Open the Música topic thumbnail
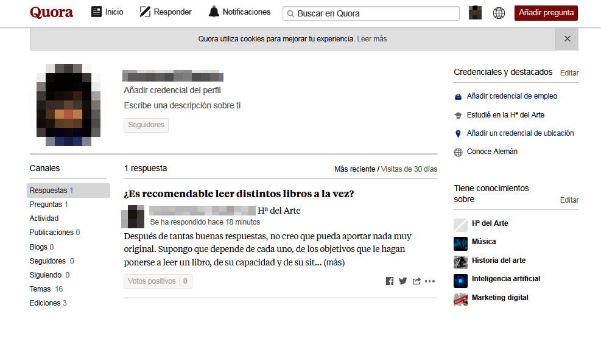This screenshot has width=601, height=364. click(460, 243)
